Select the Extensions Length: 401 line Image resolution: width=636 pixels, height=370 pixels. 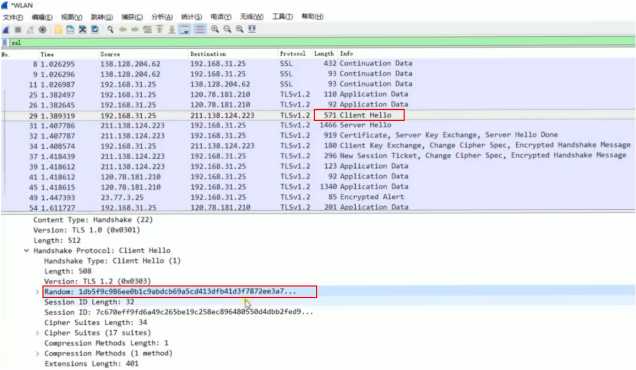(91, 364)
